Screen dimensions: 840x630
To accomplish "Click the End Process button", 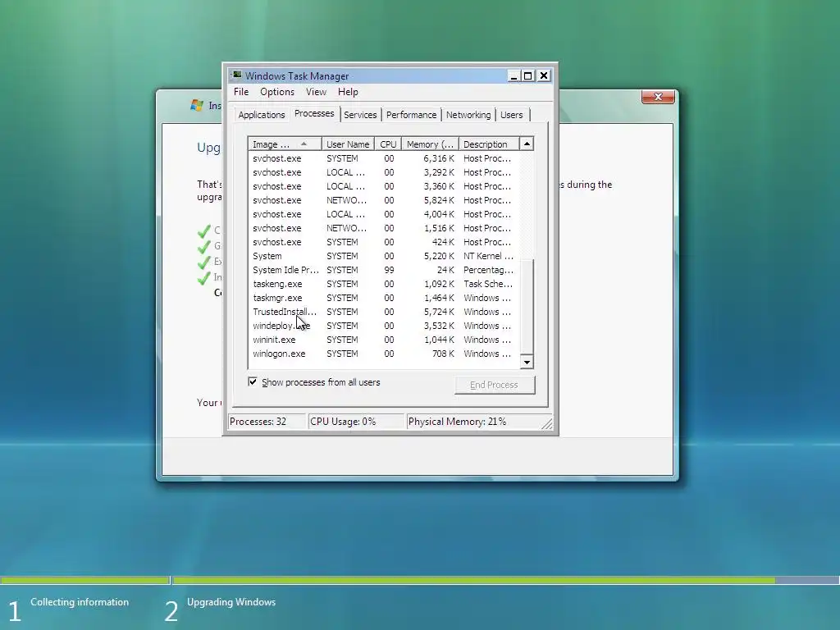I will click(x=494, y=385).
